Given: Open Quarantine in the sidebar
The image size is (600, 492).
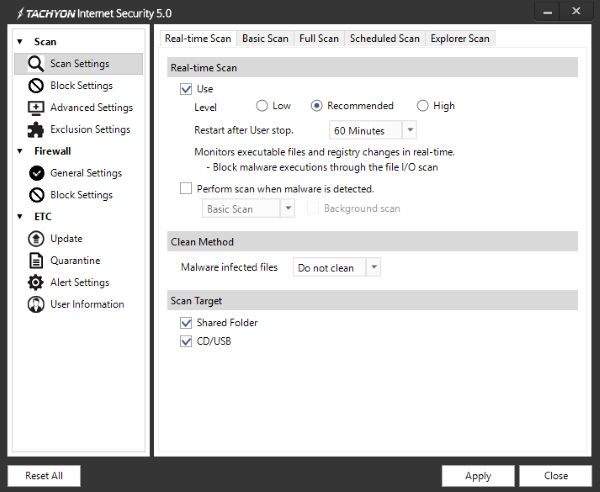Looking at the screenshot, I should click(x=75, y=260).
